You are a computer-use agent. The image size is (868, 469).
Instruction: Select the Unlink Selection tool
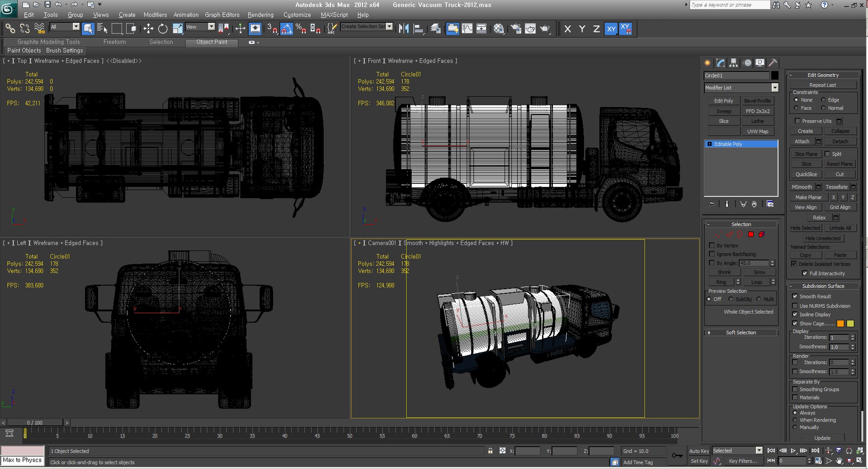pyautogui.click(x=25, y=28)
